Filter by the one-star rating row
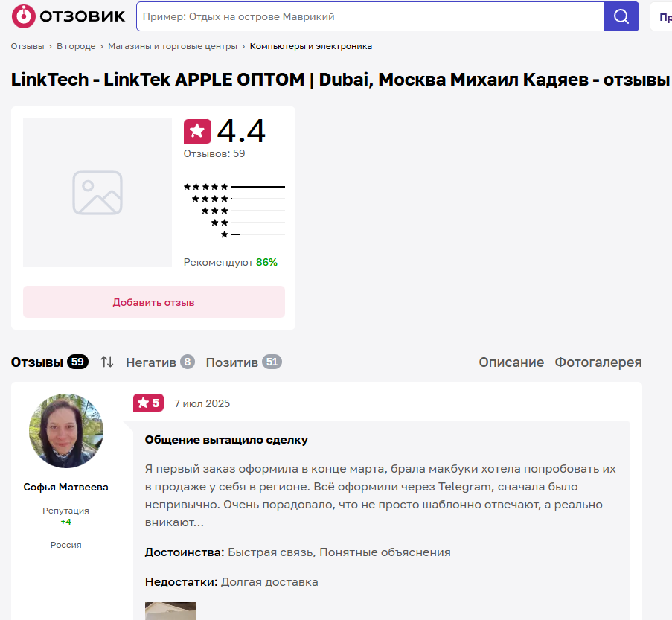This screenshot has height=620, width=672. pyautogui.click(x=252, y=234)
